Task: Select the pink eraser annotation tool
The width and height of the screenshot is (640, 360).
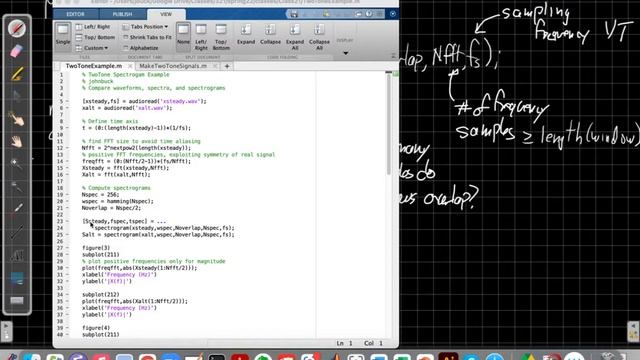Action: [x=16, y=51]
